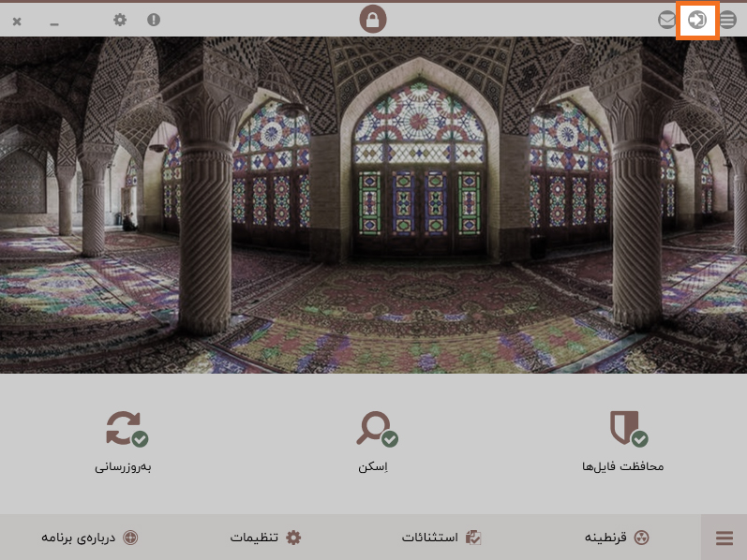Click the scan magnifier icon

pyautogui.click(x=377, y=429)
